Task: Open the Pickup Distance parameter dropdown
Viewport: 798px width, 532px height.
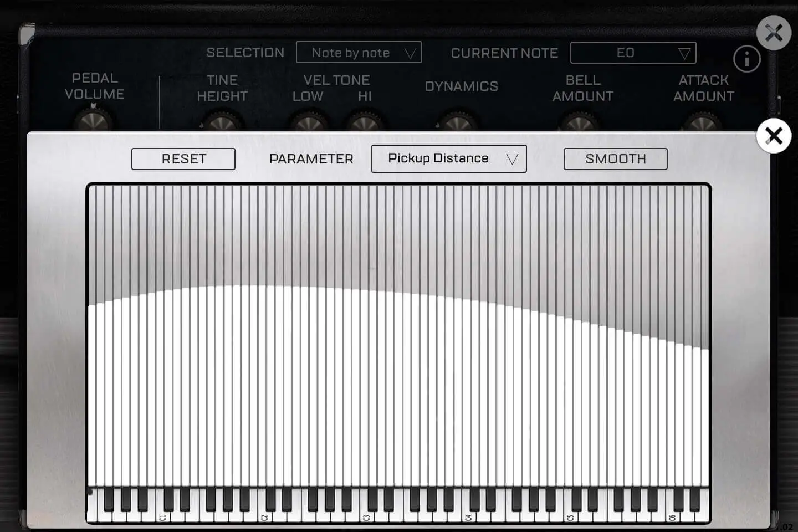Action: 449,158
